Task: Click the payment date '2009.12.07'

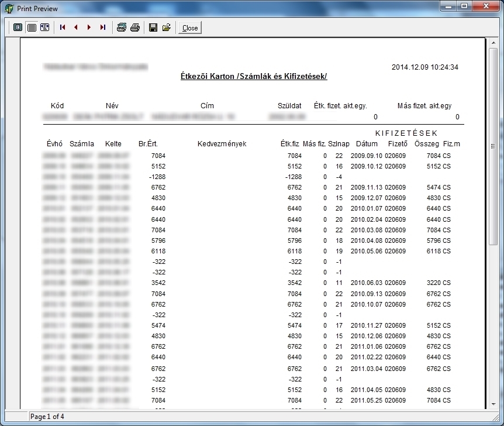Action: point(367,198)
